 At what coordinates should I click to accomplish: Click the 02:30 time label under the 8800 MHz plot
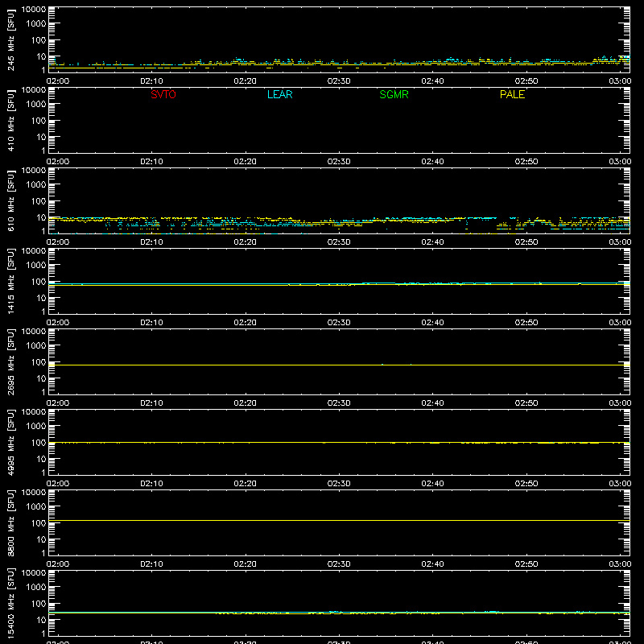339,564
